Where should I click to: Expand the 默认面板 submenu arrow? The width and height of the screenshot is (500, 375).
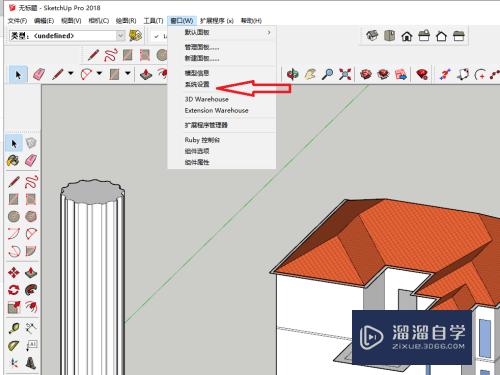click(x=269, y=32)
